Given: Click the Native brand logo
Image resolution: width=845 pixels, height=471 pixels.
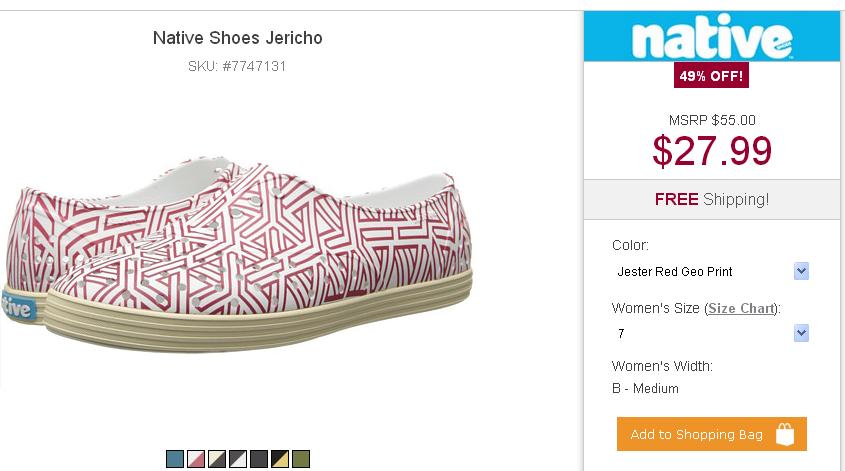Looking at the screenshot, I should click(711, 39).
